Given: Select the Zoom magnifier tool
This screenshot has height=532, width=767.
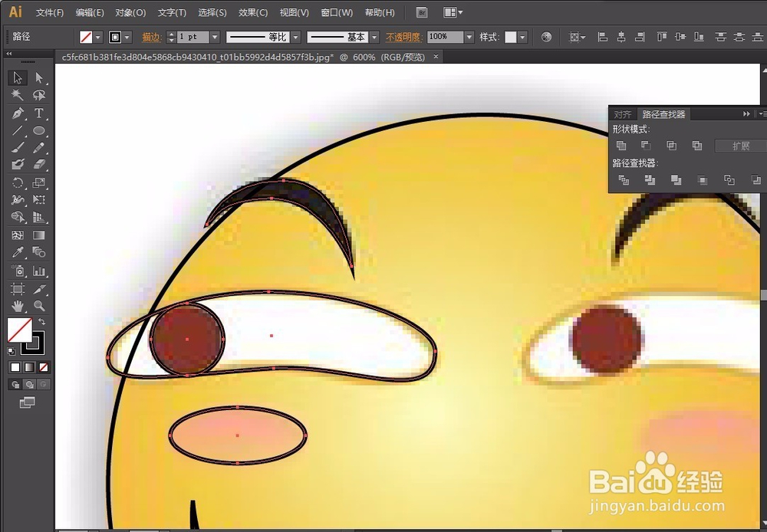Looking at the screenshot, I should [39, 307].
